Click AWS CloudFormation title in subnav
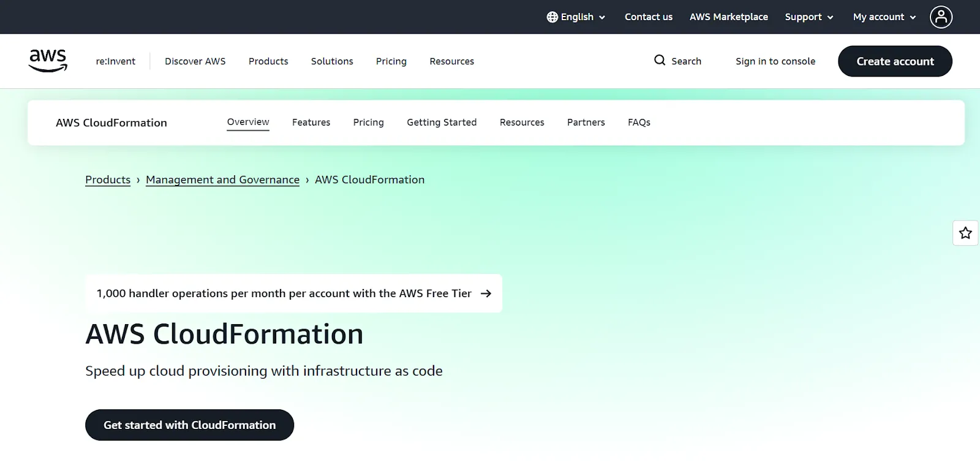The image size is (980, 462). (111, 123)
